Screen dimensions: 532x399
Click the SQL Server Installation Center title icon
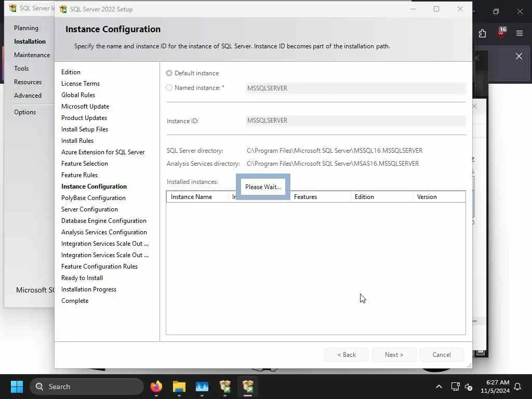click(12, 8)
